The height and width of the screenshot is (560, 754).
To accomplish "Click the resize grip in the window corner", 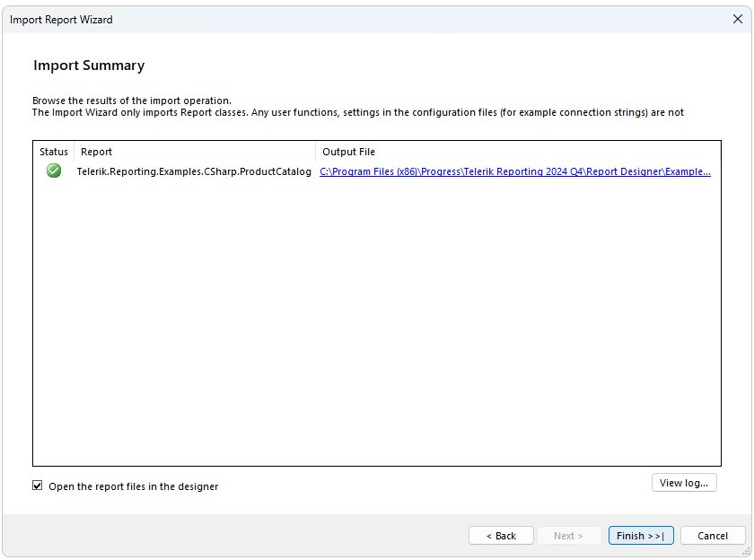I will tap(746, 552).
